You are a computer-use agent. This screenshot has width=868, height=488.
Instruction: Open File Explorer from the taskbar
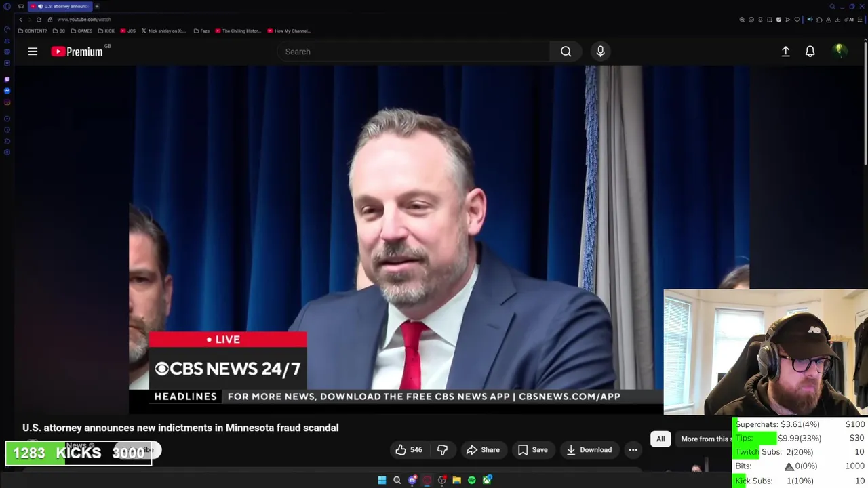point(456,480)
